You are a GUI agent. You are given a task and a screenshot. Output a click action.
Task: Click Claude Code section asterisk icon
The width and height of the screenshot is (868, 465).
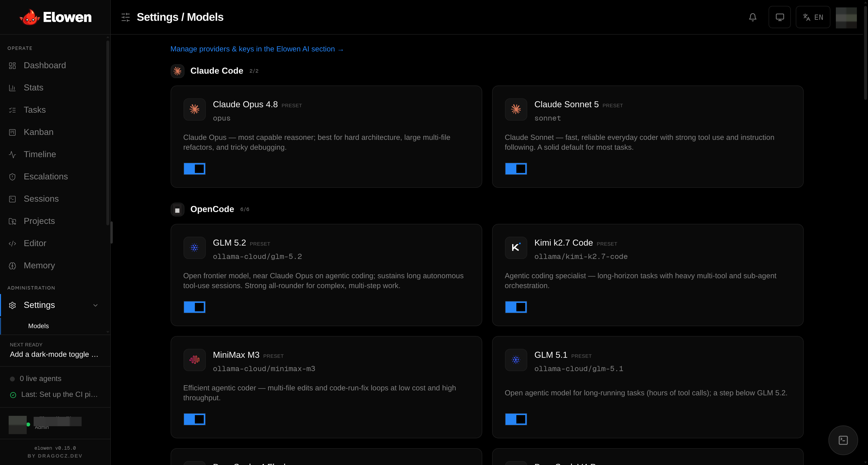click(177, 71)
